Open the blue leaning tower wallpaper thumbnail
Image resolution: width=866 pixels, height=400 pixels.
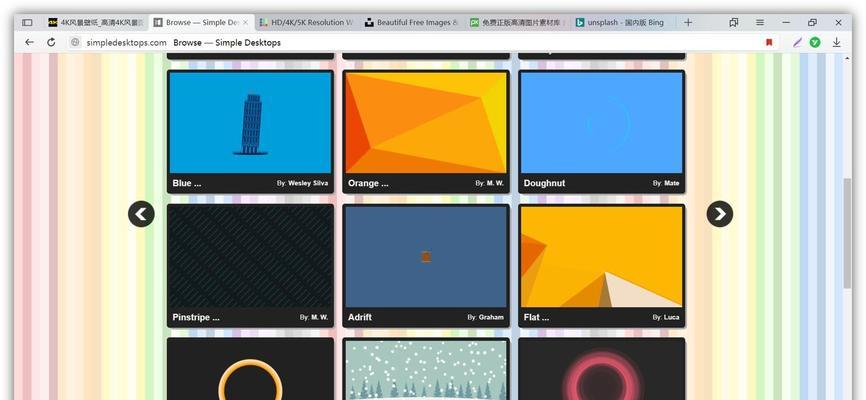click(x=250, y=123)
